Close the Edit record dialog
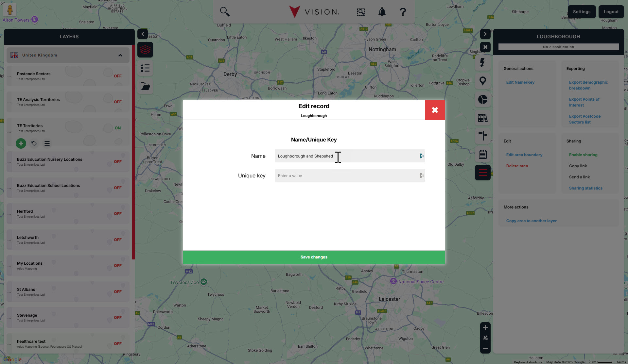This screenshot has width=628, height=364. (435, 110)
